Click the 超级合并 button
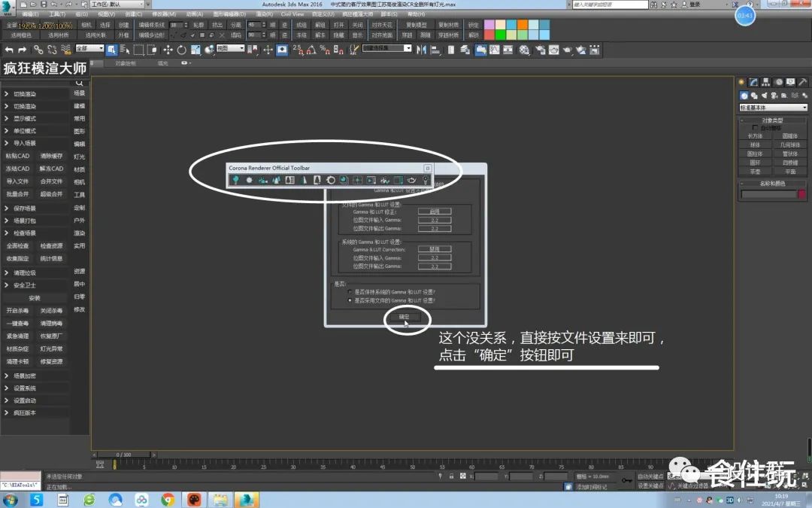This screenshot has height=508, width=812. [51, 194]
